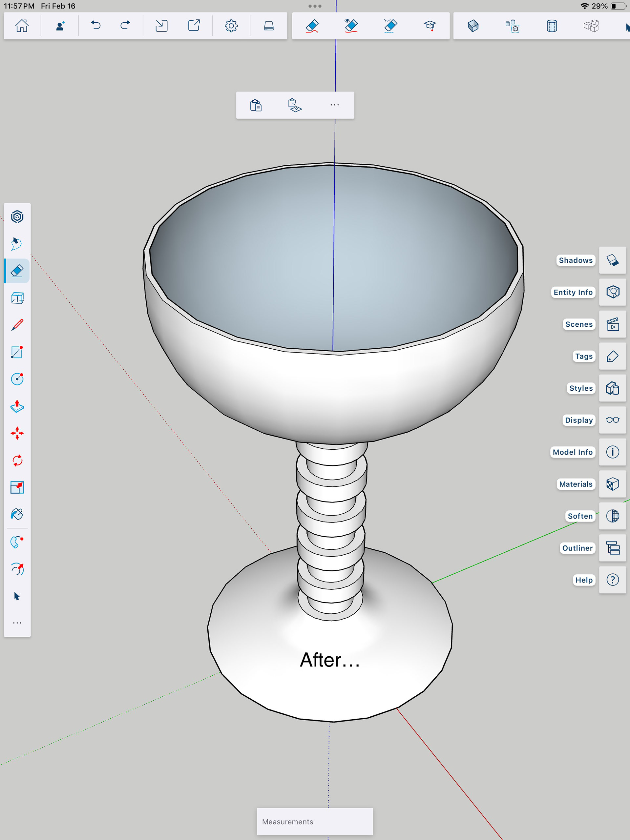The height and width of the screenshot is (840, 630).
Task: Select the Lasso Select tool
Action: (x=17, y=244)
